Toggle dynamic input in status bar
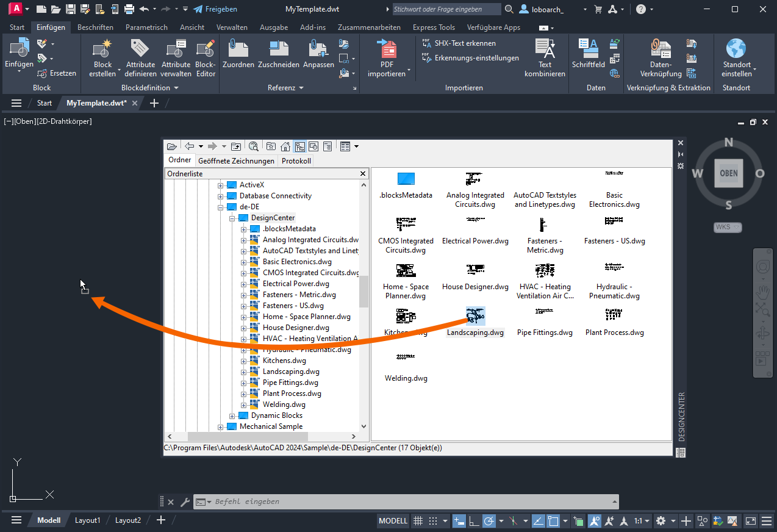This screenshot has height=532, width=777. click(459, 521)
